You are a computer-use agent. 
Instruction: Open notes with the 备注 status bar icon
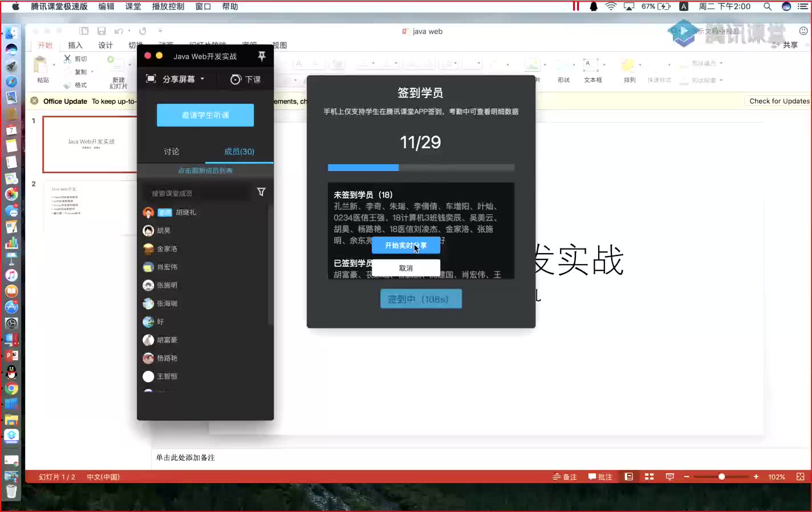click(x=565, y=477)
